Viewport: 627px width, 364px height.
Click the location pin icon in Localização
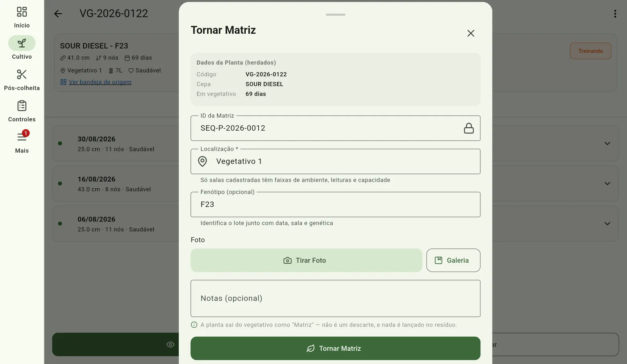pos(202,161)
